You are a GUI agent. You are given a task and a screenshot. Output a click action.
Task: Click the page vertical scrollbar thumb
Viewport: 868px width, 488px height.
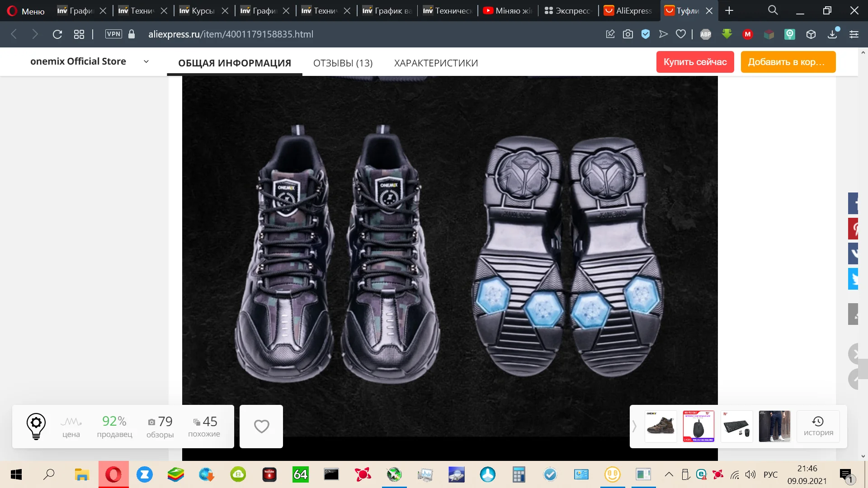863,368
